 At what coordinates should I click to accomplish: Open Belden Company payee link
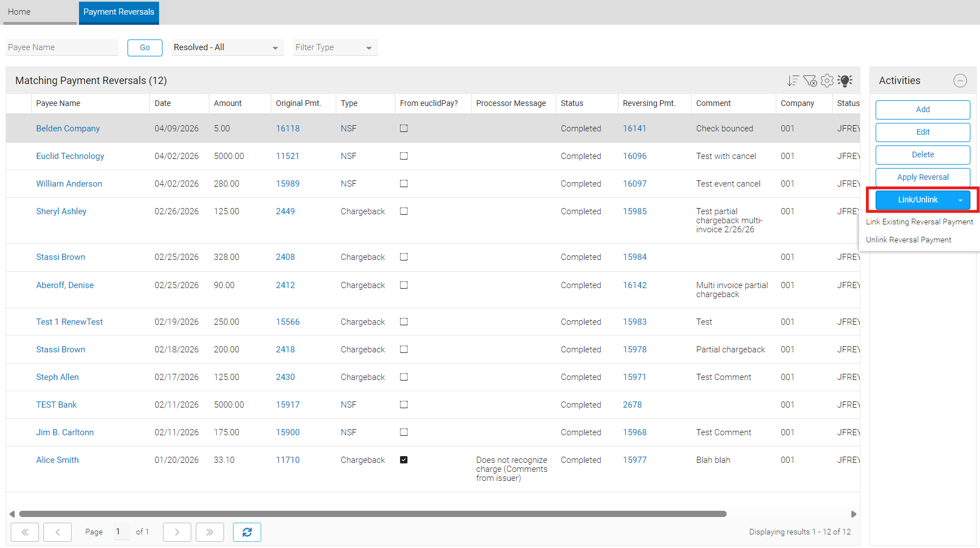[x=68, y=129]
